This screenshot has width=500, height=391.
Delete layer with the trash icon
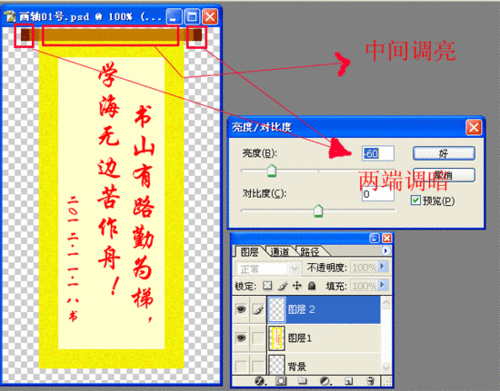tap(370, 381)
